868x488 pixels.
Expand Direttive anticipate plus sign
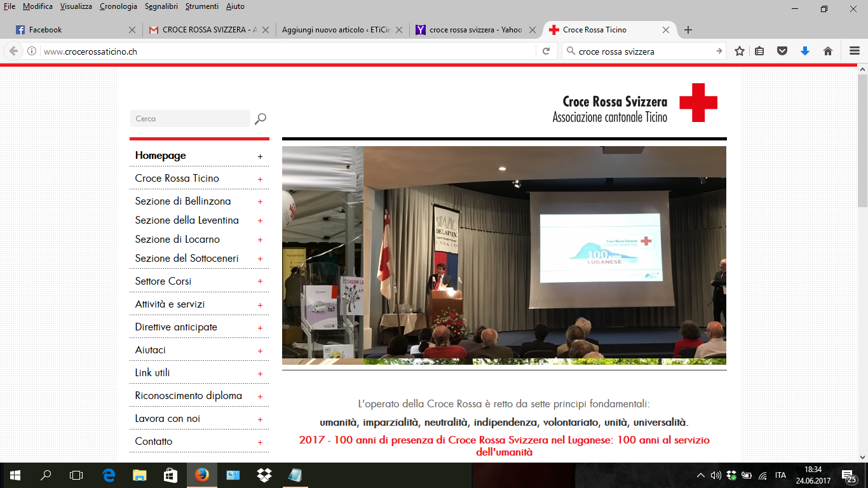pyautogui.click(x=260, y=328)
